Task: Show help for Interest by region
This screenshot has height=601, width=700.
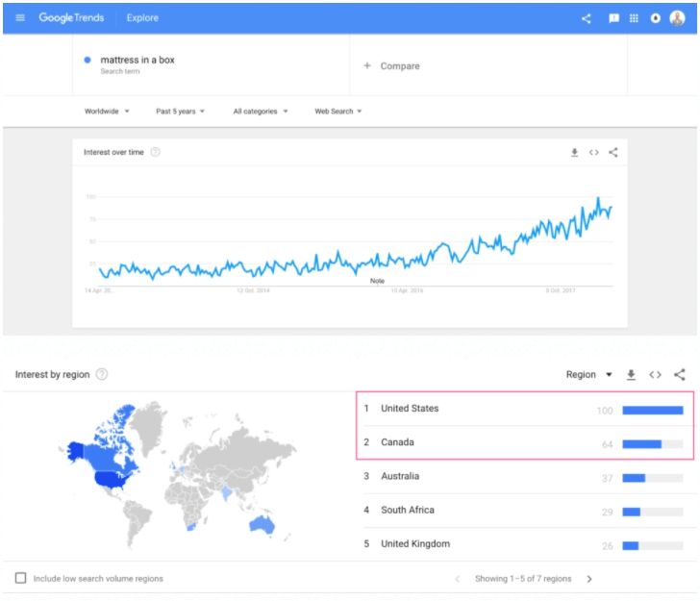Action: coord(102,374)
